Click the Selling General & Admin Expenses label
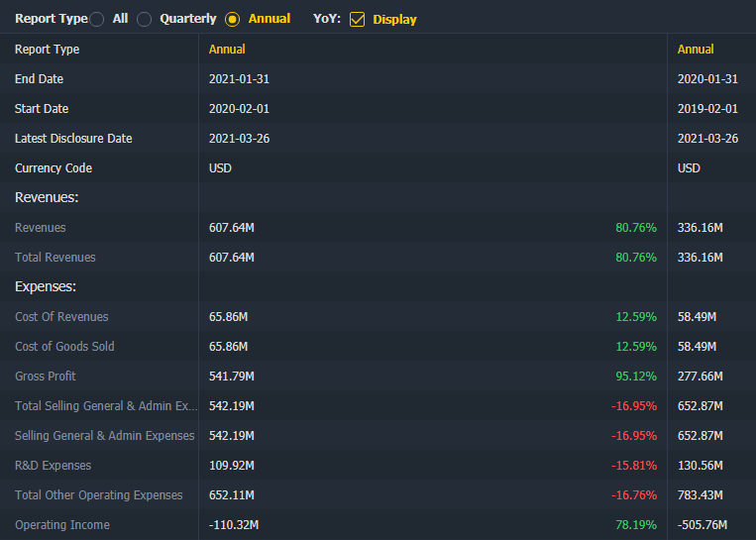The width and height of the screenshot is (756, 540). (105, 436)
